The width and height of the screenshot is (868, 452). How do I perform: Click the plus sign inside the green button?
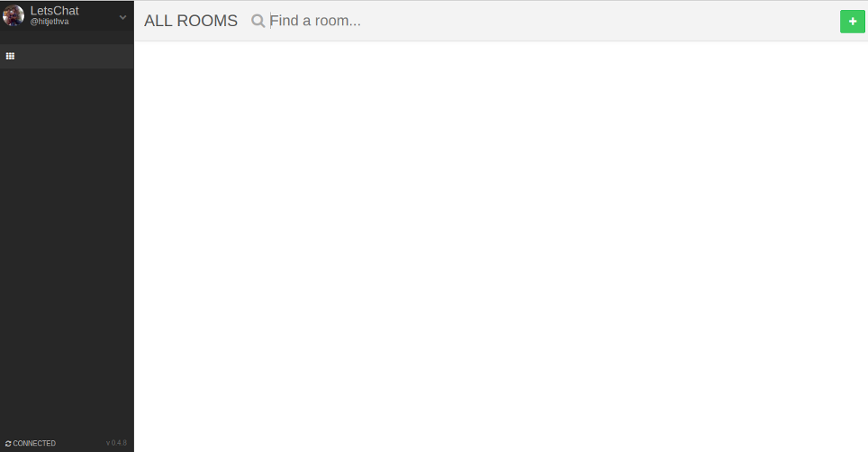tap(853, 21)
